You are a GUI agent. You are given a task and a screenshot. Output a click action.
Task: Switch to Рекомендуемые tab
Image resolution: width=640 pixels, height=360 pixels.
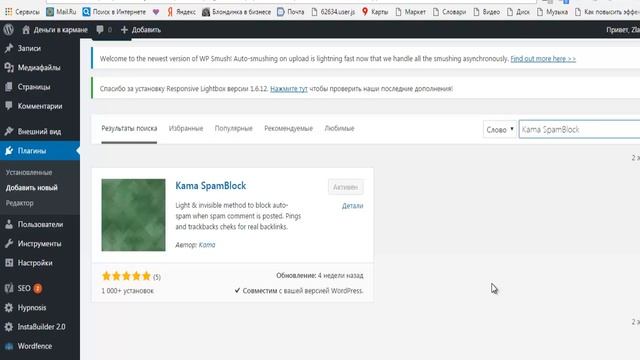(x=288, y=128)
